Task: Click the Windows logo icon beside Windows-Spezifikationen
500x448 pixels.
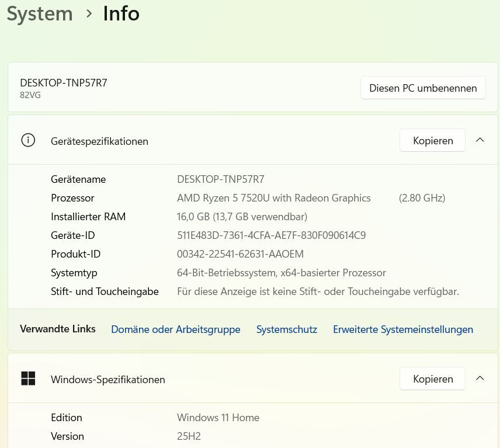Action: point(28,378)
